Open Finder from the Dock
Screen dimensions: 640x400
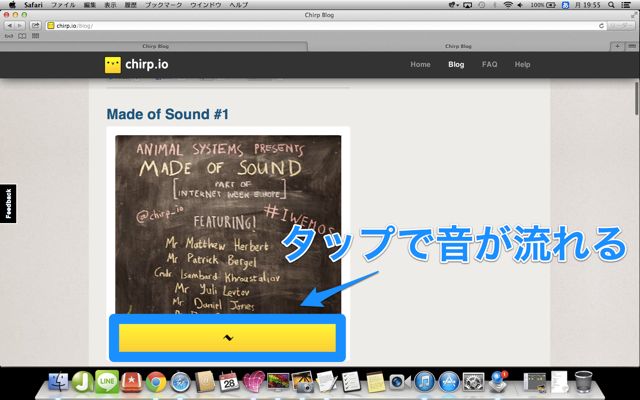click(59, 382)
